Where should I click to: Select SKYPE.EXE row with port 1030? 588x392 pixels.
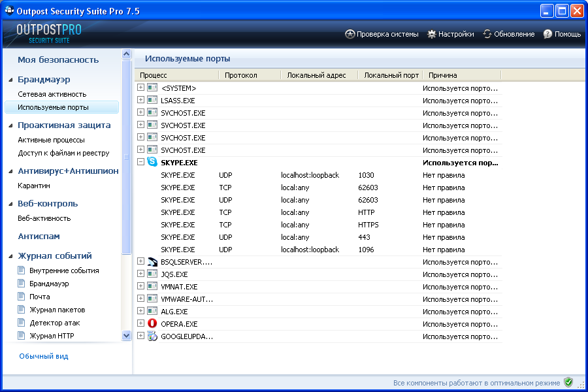(x=319, y=175)
